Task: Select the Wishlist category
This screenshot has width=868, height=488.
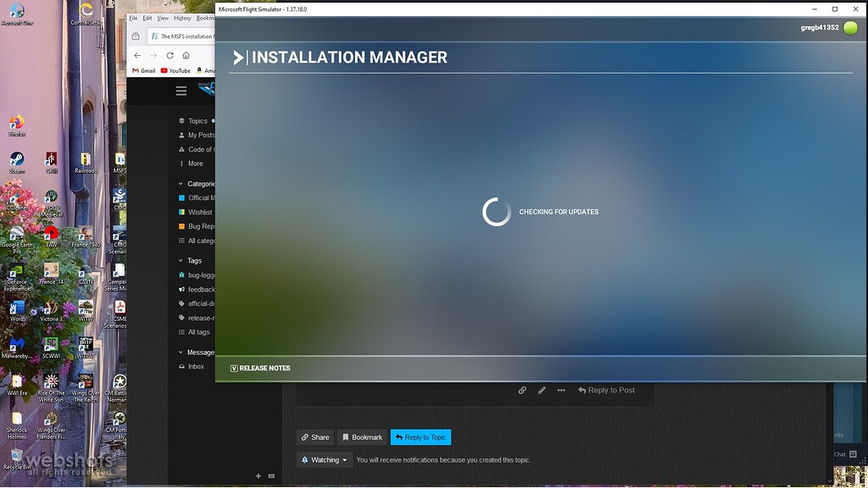Action: pos(198,212)
